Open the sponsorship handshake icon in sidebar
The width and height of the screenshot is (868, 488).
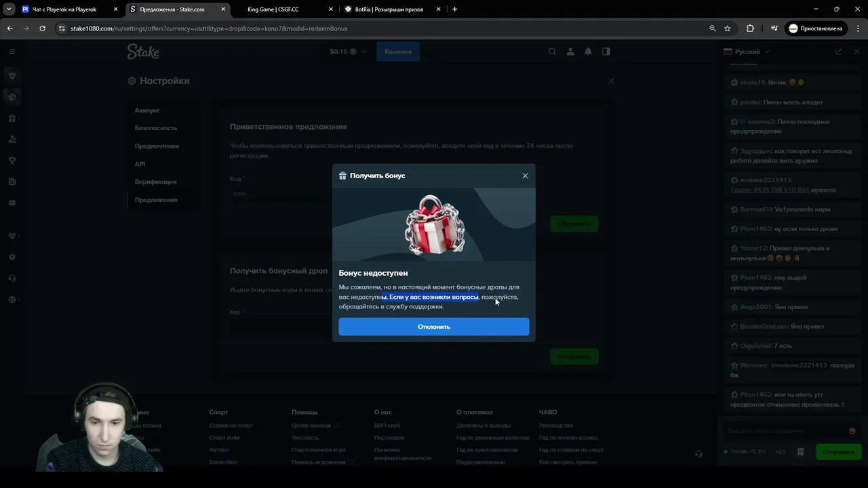(x=12, y=236)
